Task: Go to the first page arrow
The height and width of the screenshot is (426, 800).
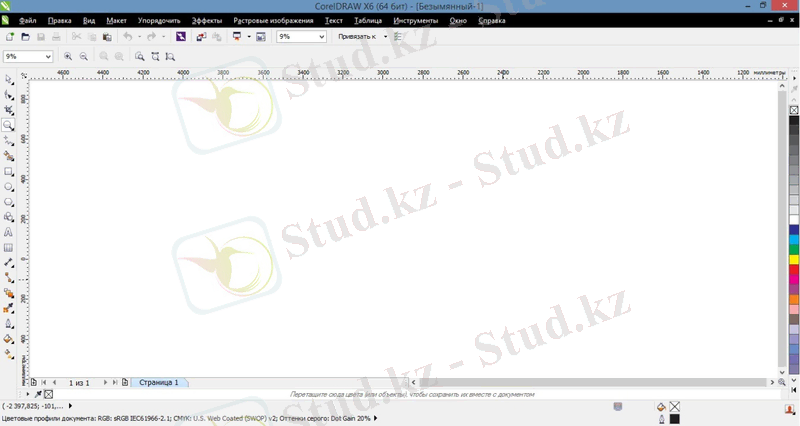Action: pos(44,382)
